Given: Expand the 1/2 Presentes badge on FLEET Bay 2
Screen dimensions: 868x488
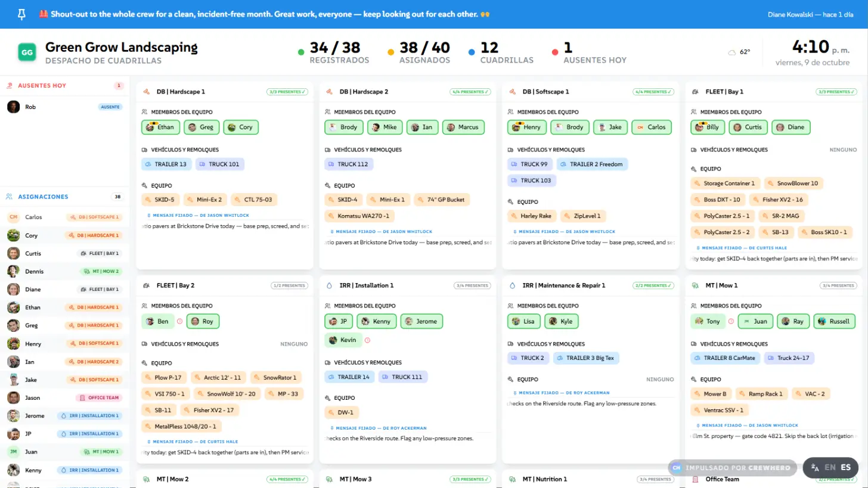Looking at the screenshot, I should tap(289, 285).
